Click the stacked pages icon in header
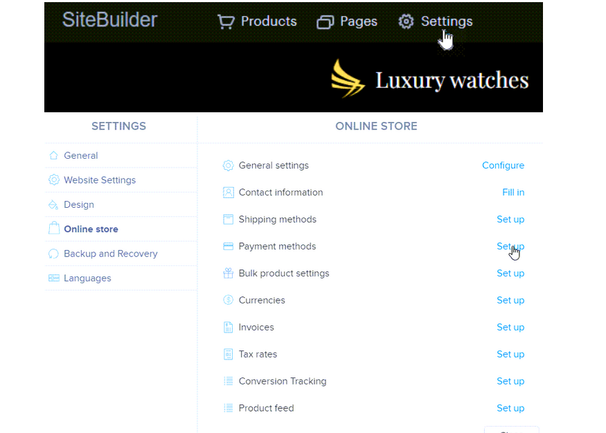Viewport: 606px width, 433px height. click(x=325, y=22)
